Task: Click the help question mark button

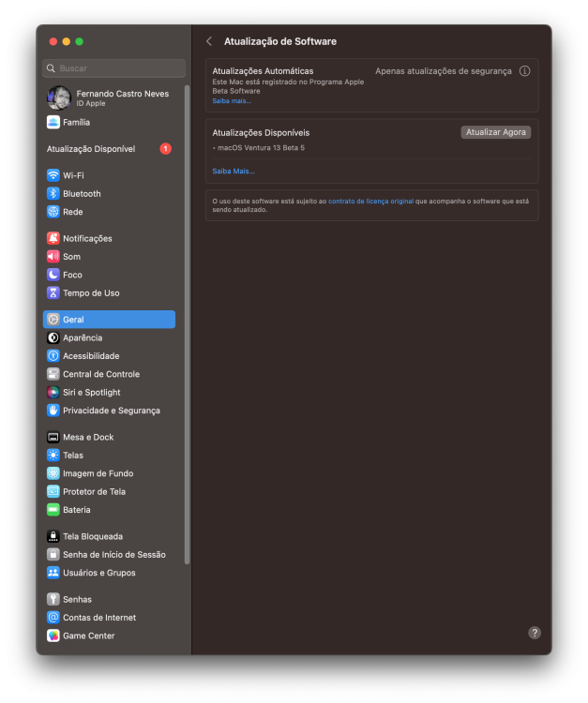Action: pos(535,633)
